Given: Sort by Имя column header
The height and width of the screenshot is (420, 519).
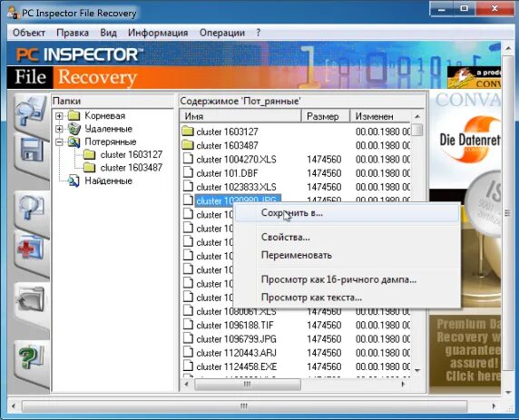Looking at the screenshot, I should (x=240, y=116).
